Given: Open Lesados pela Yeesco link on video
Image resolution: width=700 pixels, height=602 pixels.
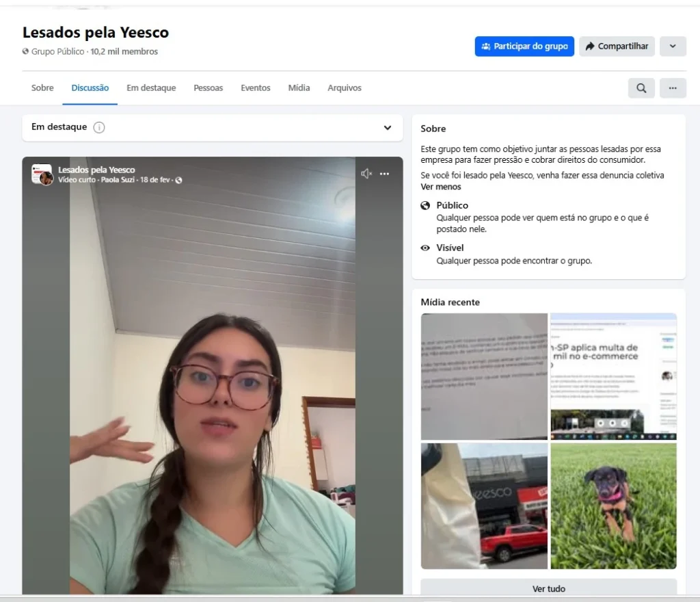Looking at the screenshot, I should [96, 170].
